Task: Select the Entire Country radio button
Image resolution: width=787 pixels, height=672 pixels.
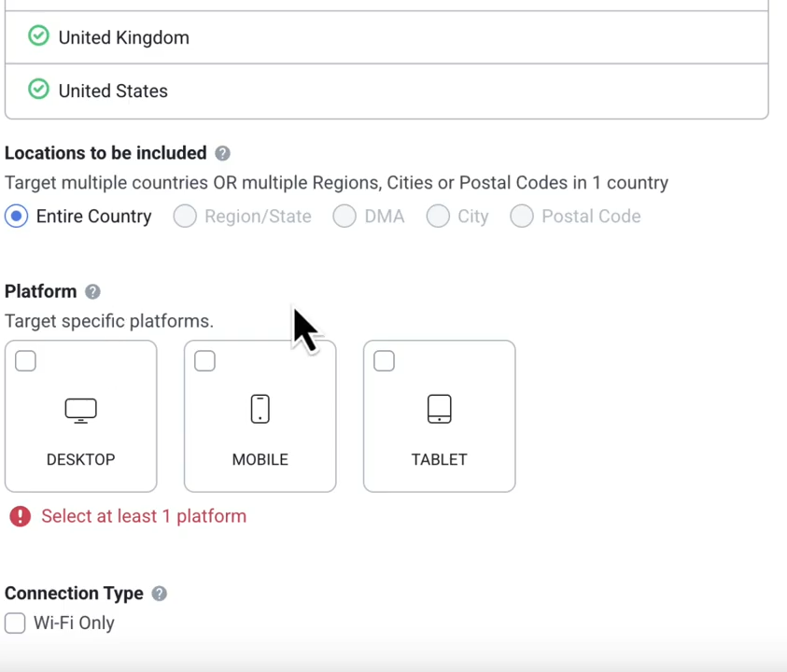Action: pos(16,217)
